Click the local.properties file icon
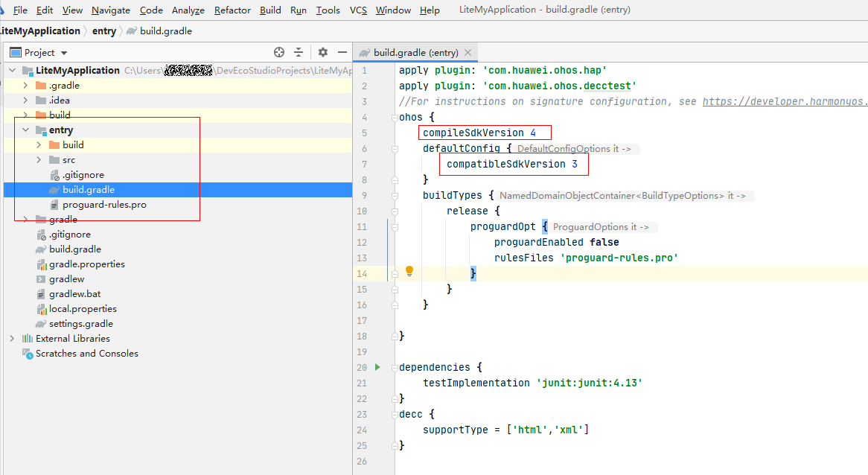 [41, 309]
